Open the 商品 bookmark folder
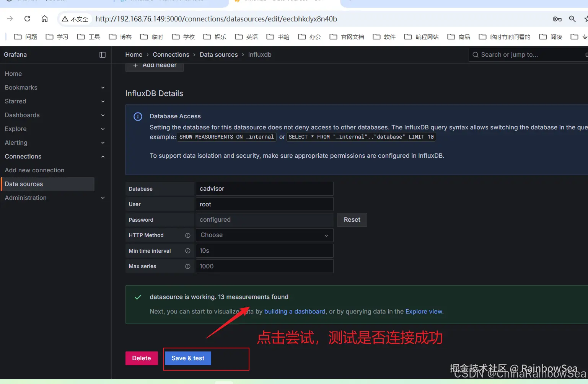This screenshot has width=588, height=384. 459,37
